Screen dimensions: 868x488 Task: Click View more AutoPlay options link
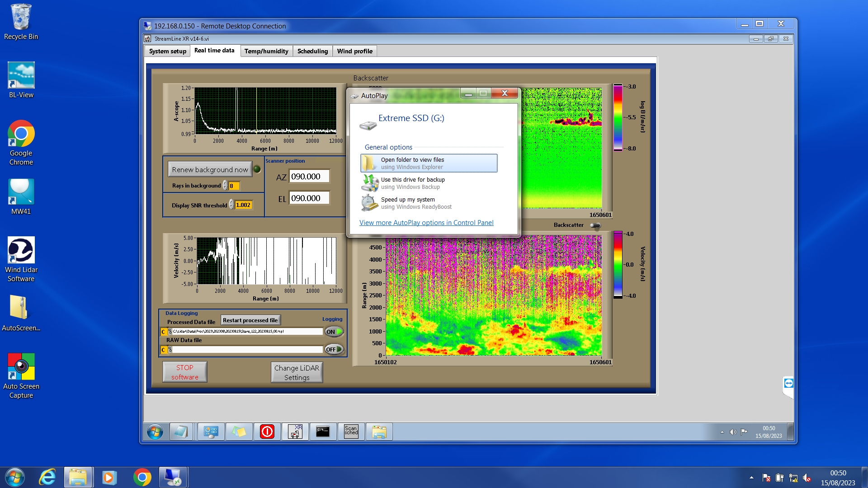point(426,223)
